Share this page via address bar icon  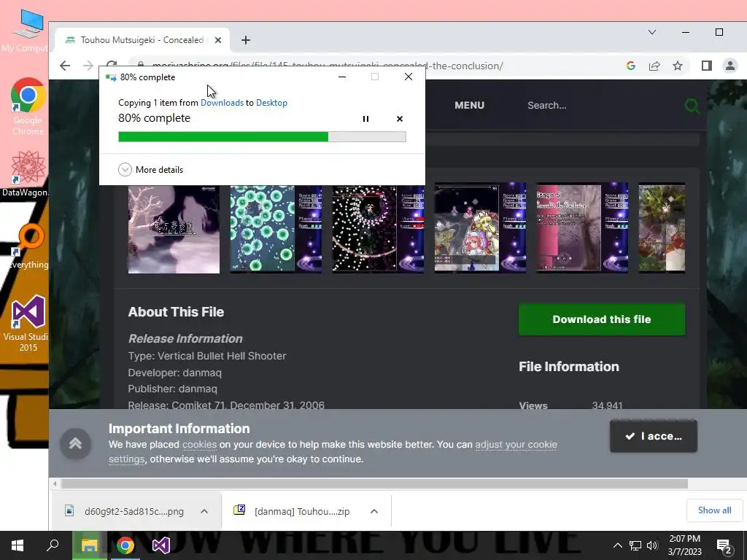tap(654, 66)
